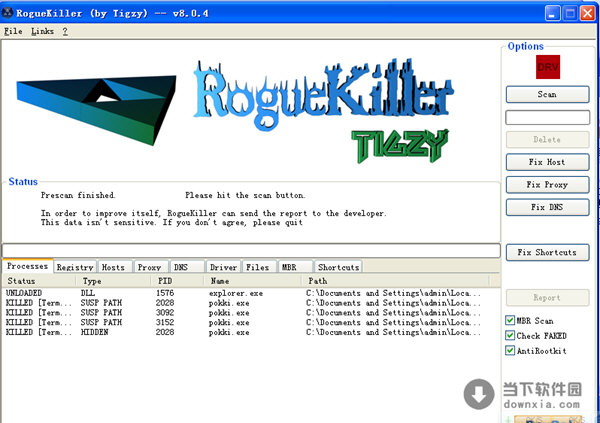The height and width of the screenshot is (423, 600).
Task: Sort by the Path column header
Action: (396, 281)
